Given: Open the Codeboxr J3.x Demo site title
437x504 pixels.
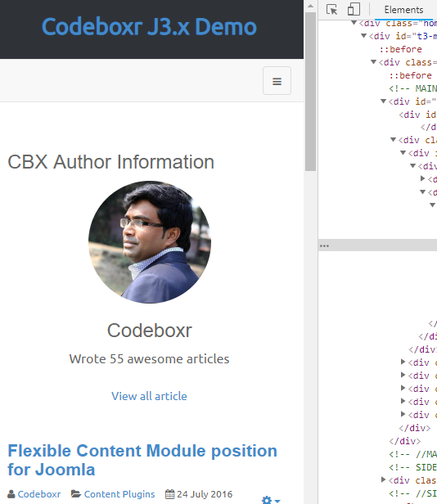Looking at the screenshot, I should coord(149,27).
